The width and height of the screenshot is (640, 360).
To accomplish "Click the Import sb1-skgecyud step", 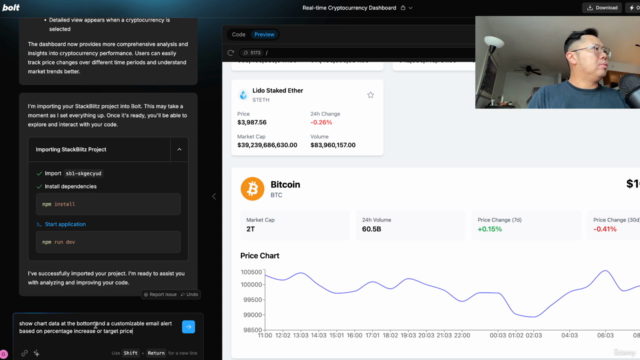I will tap(69, 173).
